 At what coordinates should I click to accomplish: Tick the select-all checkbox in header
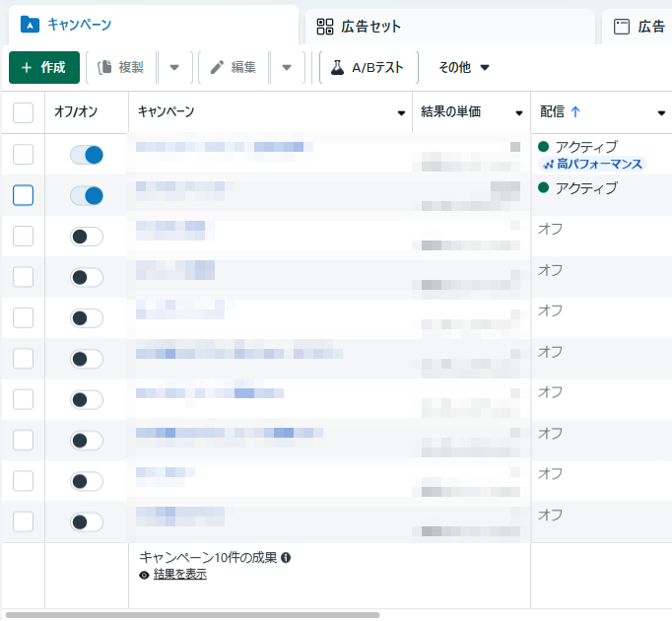point(23,112)
